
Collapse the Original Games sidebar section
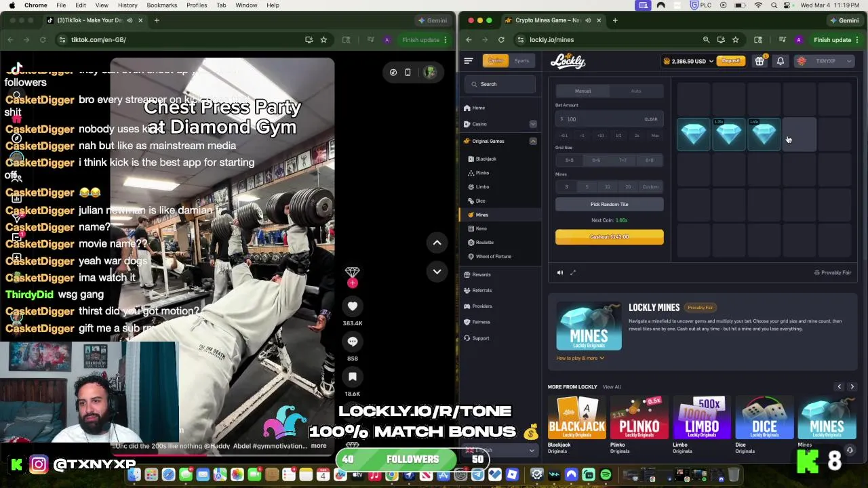(533, 141)
